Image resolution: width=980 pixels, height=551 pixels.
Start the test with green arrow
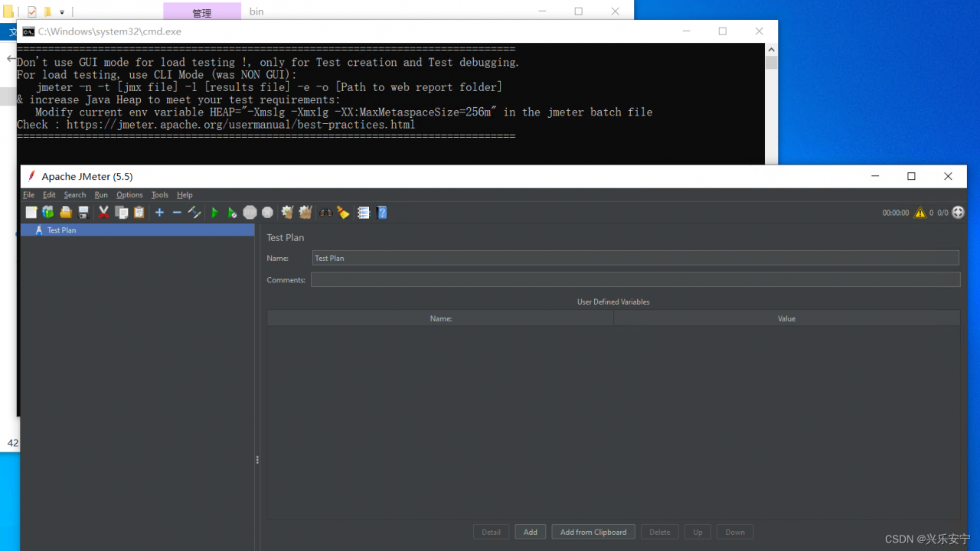pos(215,213)
